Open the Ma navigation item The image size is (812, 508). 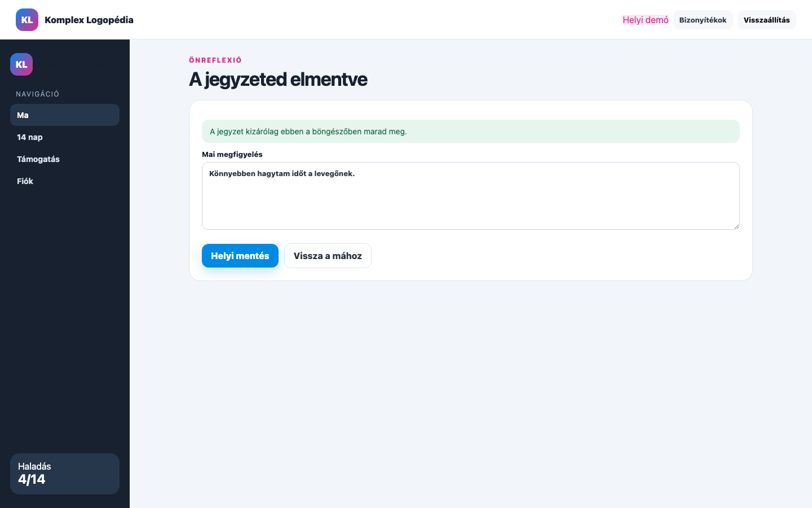pyautogui.click(x=65, y=115)
